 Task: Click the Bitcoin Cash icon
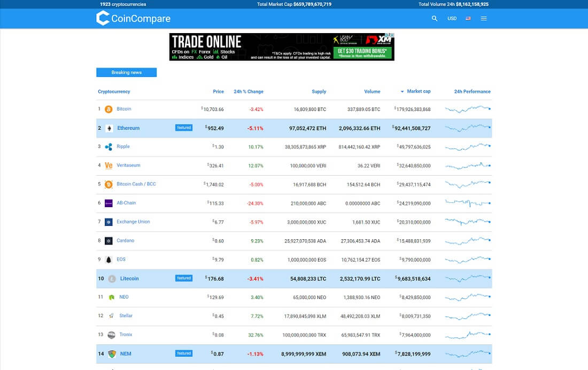109,184
